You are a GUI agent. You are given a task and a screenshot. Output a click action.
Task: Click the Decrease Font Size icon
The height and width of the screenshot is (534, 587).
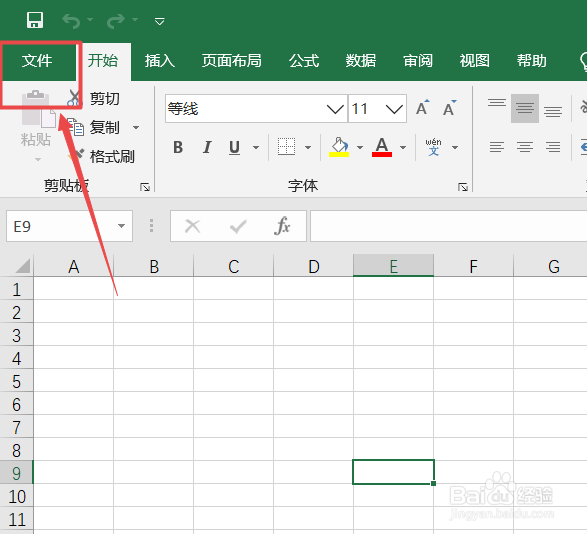449,108
